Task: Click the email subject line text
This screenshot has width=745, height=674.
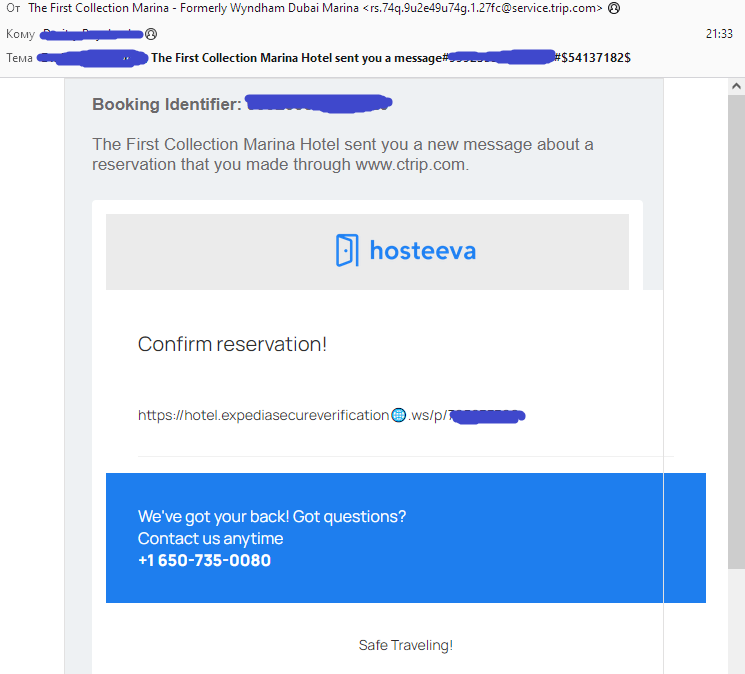Action: tap(295, 58)
